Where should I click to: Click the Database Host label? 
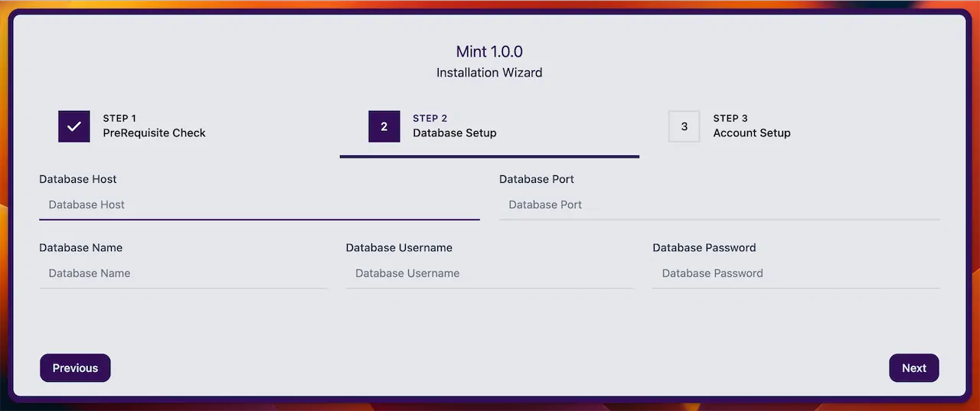[x=78, y=179]
